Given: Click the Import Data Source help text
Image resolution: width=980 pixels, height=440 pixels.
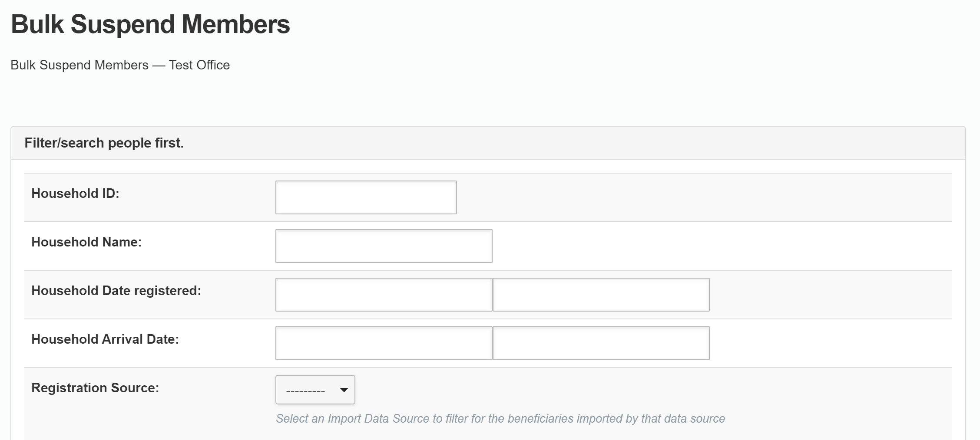Looking at the screenshot, I should coord(500,419).
